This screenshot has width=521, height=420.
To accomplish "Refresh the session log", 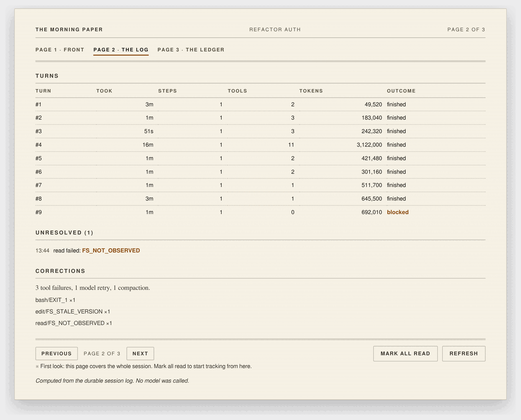I will (464, 354).
